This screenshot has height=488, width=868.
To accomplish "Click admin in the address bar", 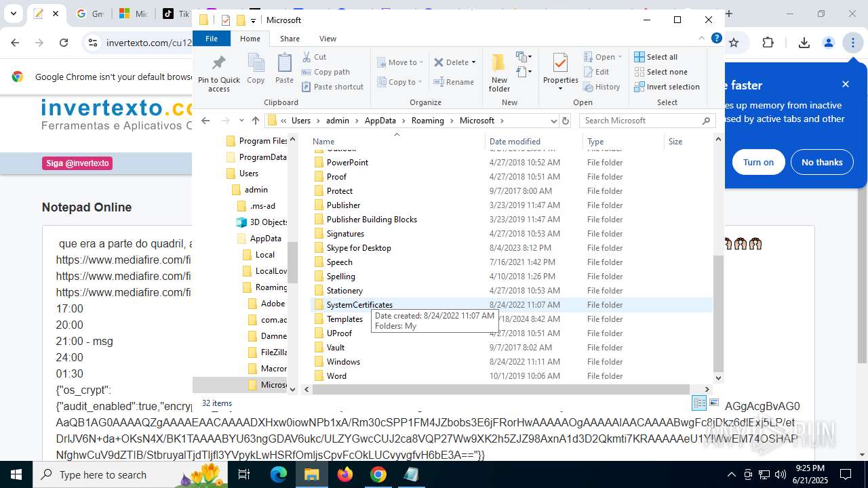I will 338,121.
